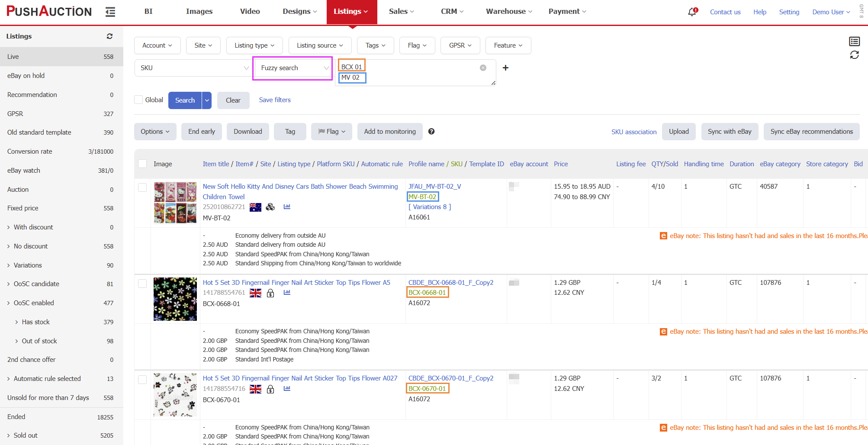Viewport: 868px width, 445px height.
Task: Click the Upload button
Action: tap(679, 132)
